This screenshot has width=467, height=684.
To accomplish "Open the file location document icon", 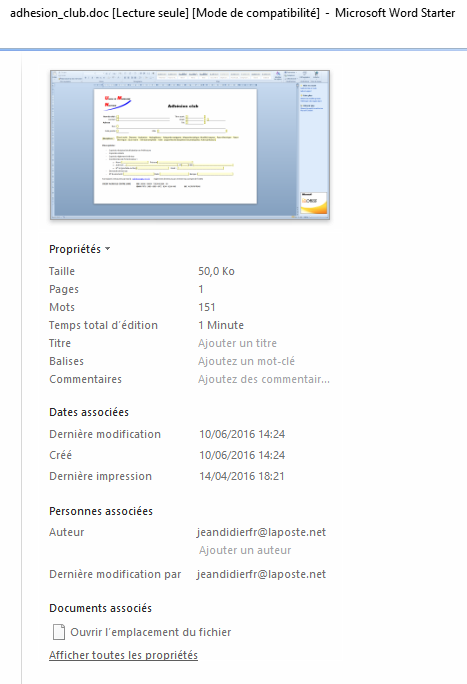I will [58, 632].
